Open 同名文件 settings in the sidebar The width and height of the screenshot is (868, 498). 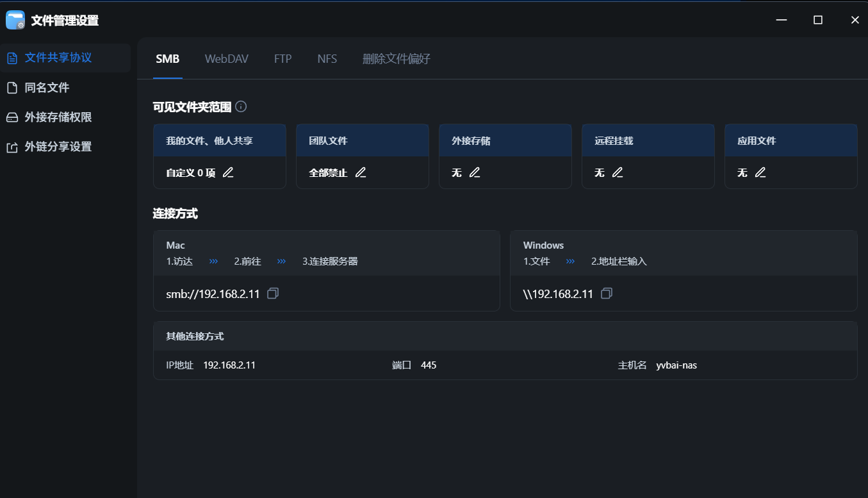click(65, 88)
